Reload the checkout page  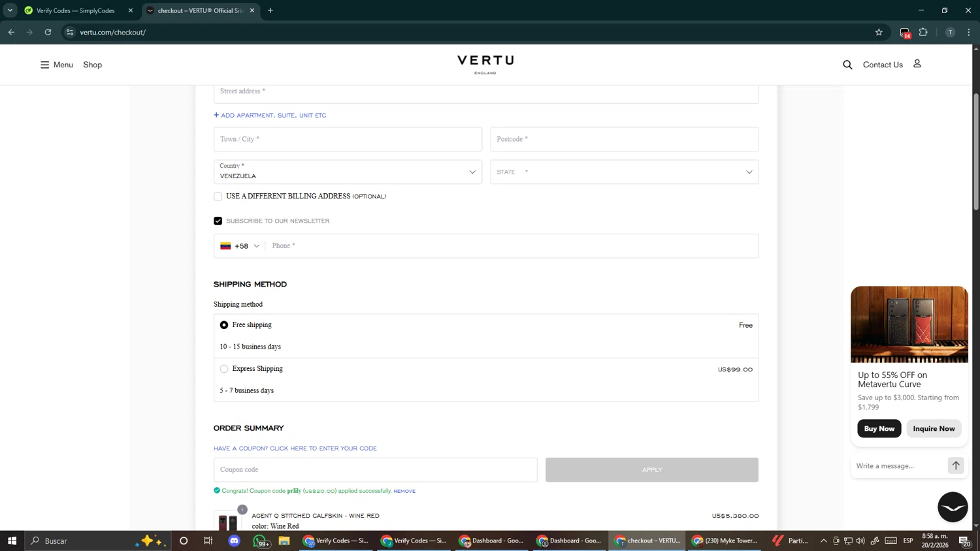coord(48,32)
